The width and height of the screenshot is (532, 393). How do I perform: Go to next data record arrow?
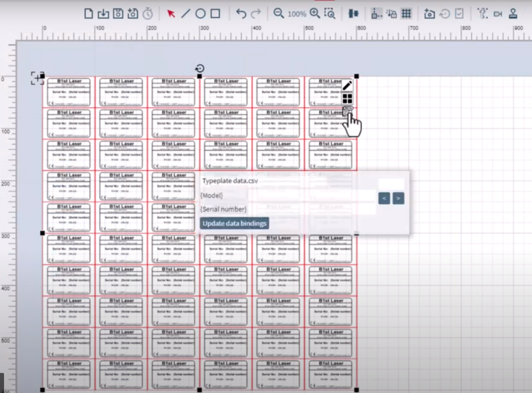pyautogui.click(x=399, y=198)
